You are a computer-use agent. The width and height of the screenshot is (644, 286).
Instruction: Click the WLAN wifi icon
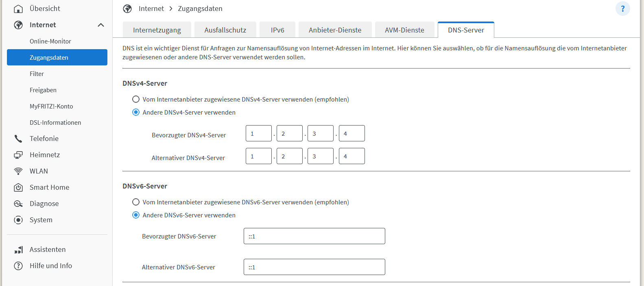[x=18, y=171]
